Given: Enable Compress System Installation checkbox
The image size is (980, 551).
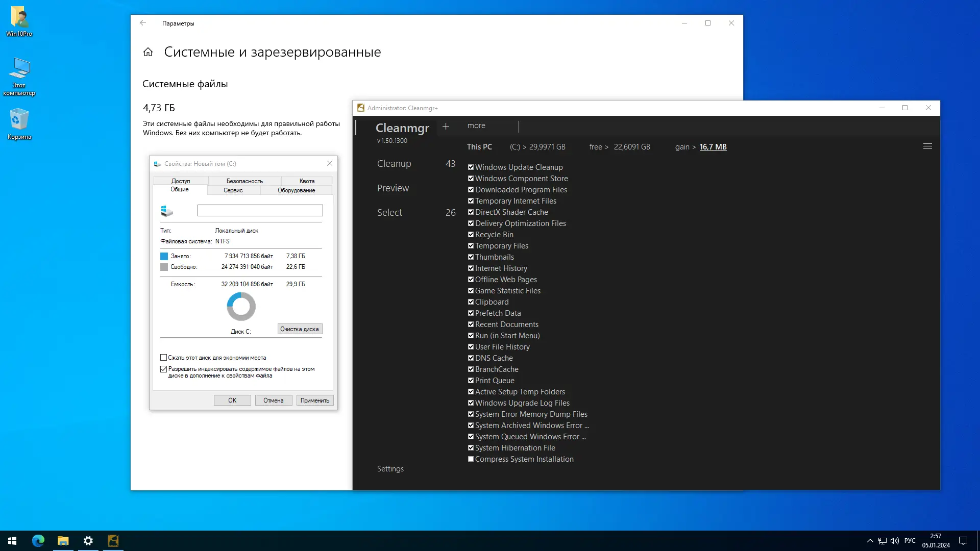Looking at the screenshot, I should 471,459.
